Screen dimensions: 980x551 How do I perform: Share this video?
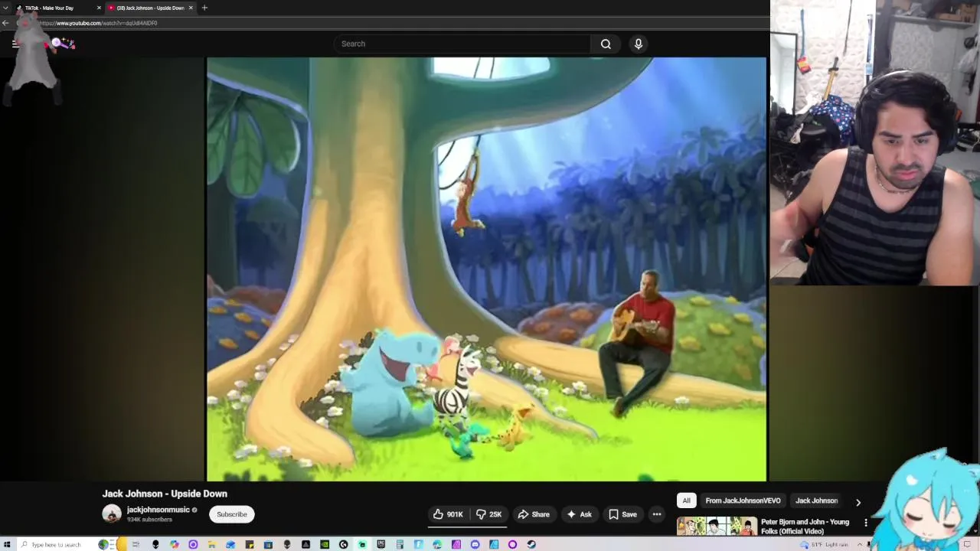coord(534,514)
